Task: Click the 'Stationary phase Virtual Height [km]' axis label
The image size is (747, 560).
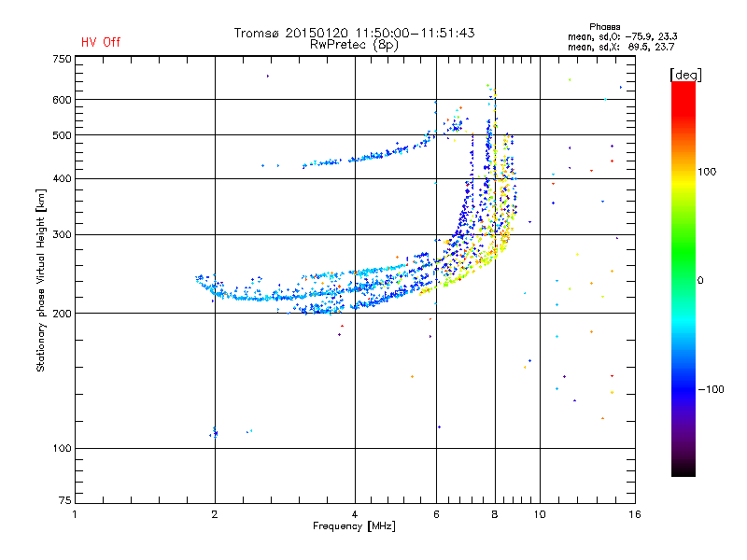Action: [x=41, y=280]
